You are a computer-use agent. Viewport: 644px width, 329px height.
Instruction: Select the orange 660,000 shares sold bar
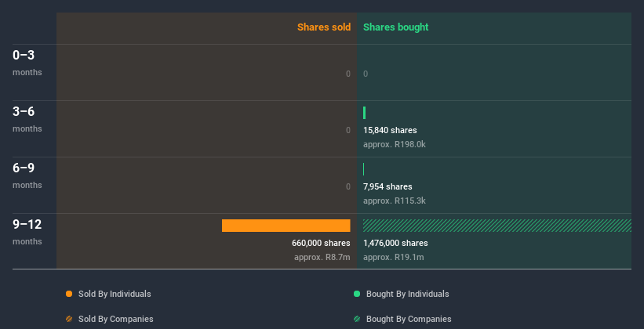click(x=286, y=226)
